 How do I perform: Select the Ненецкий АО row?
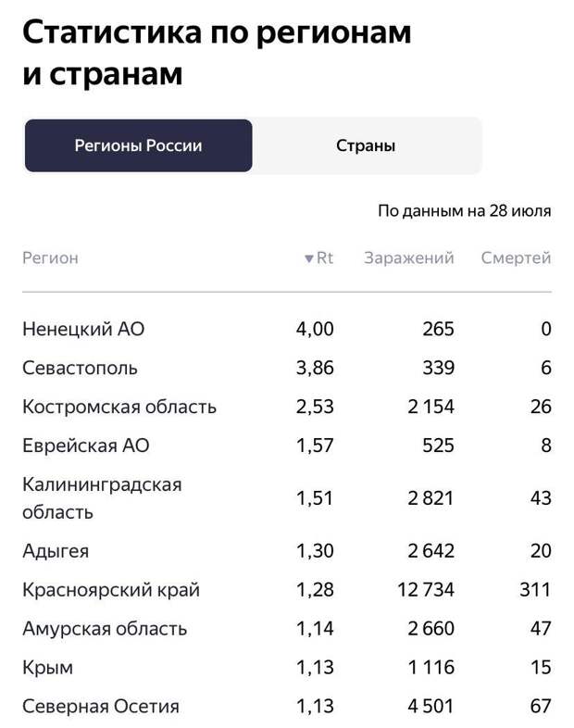pos(287,329)
